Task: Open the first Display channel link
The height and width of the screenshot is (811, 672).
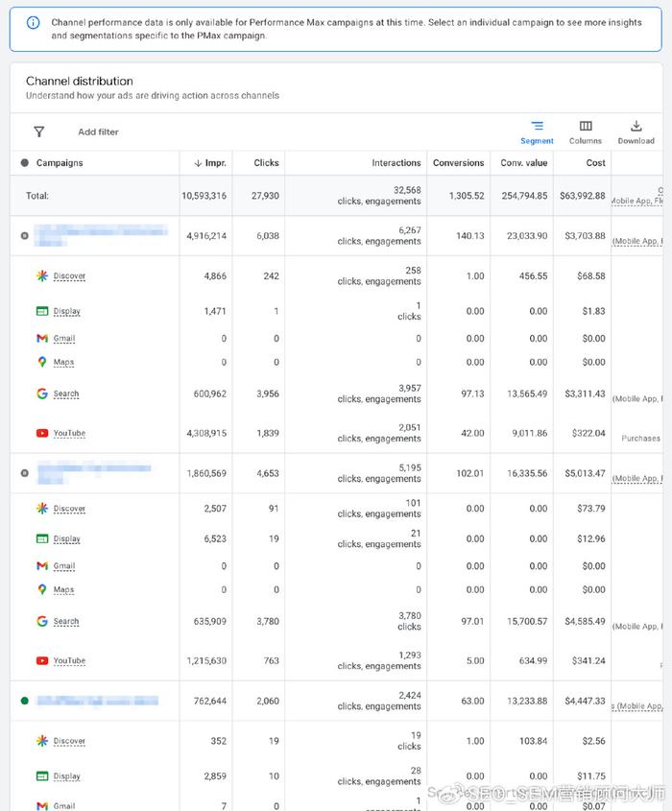Action: pyautogui.click(x=67, y=311)
